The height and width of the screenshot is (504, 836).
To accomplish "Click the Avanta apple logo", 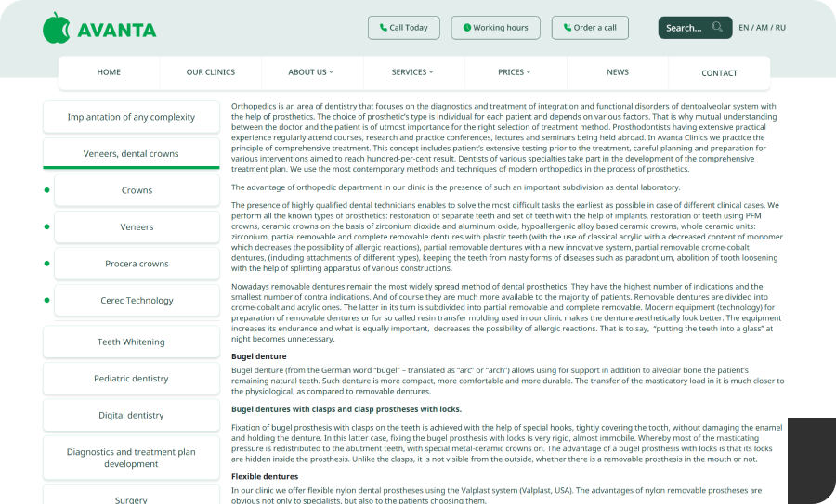I will [56, 28].
